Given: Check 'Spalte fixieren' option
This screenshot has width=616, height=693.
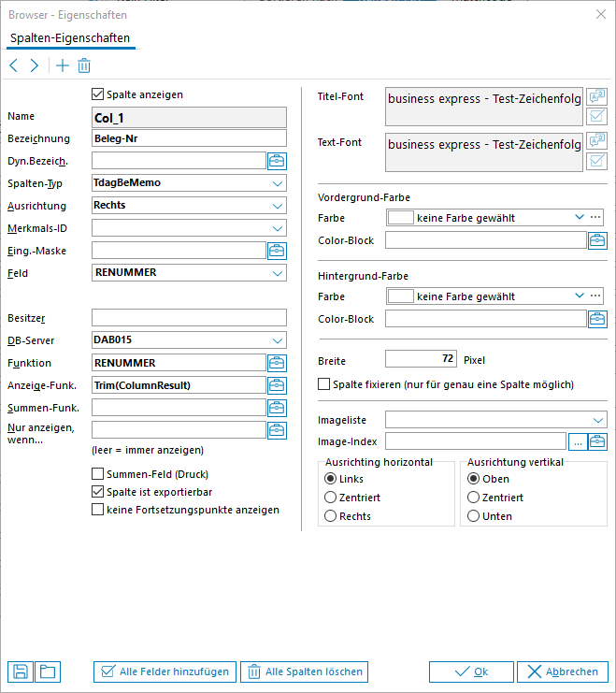Looking at the screenshot, I should pyautogui.click(x=324, y=384).
